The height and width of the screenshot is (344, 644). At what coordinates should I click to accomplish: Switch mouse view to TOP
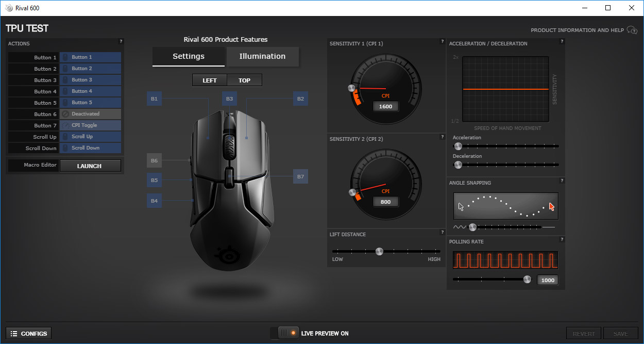point(245,80)
